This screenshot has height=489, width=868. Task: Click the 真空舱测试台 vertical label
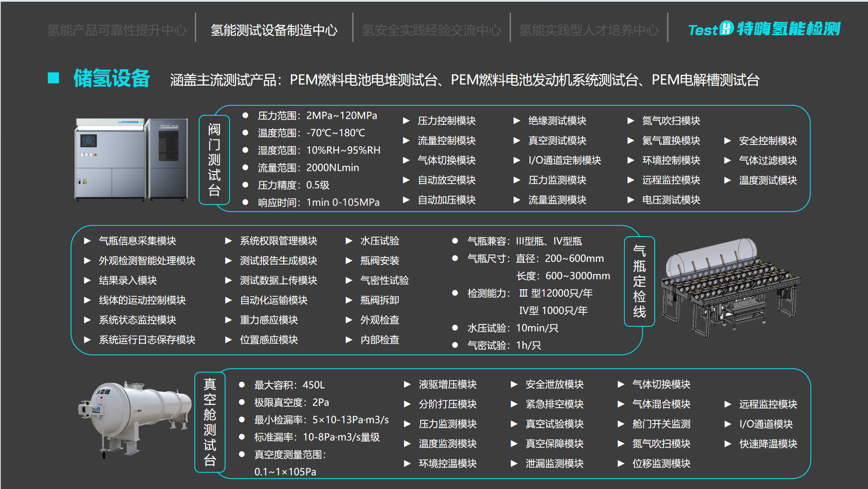[x=210, y=422]
